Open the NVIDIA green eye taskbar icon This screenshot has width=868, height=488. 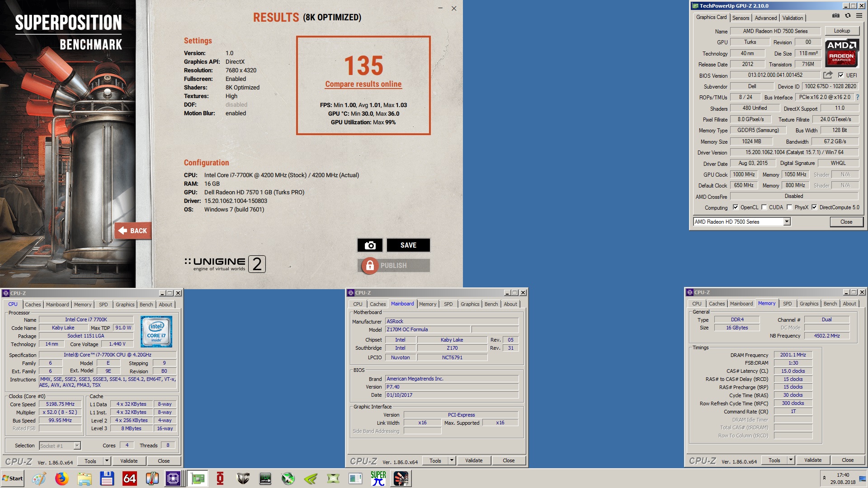point(311,479)
